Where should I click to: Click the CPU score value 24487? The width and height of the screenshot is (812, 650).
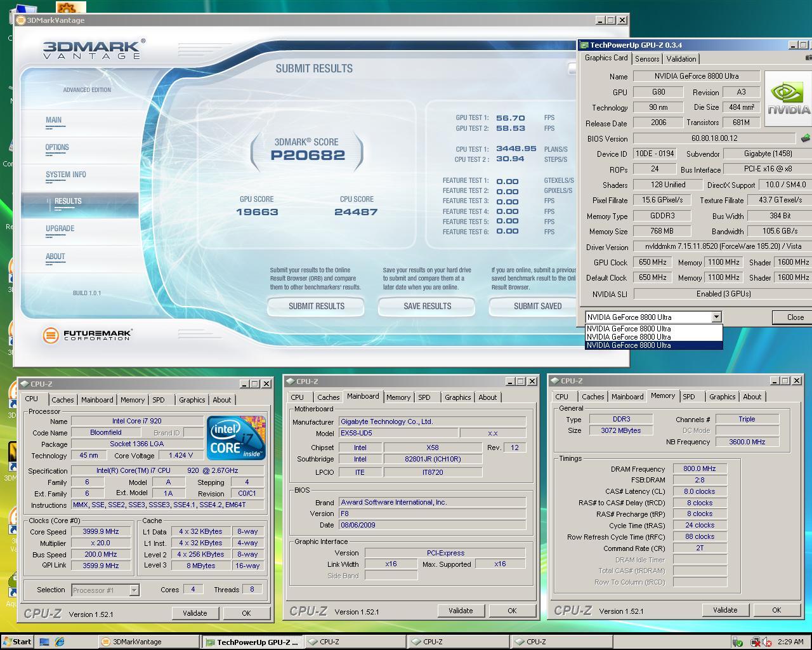click(356, 212)
